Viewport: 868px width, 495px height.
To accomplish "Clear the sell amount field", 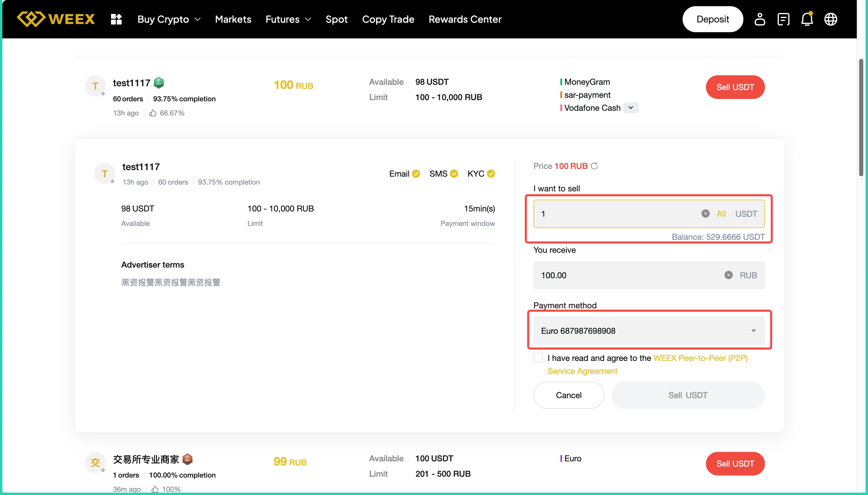I will pyautogui.click(x=706, y=214).
